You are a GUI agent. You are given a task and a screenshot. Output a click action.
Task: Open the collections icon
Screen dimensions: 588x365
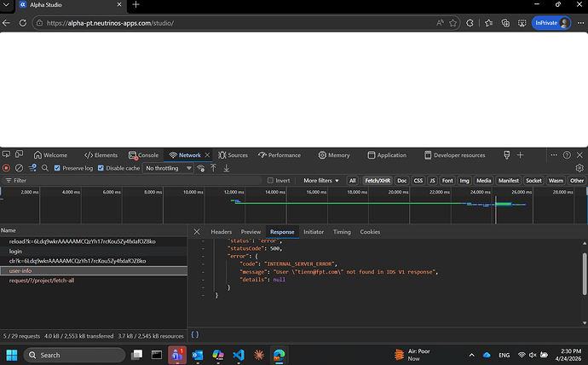tap(505, 23)
